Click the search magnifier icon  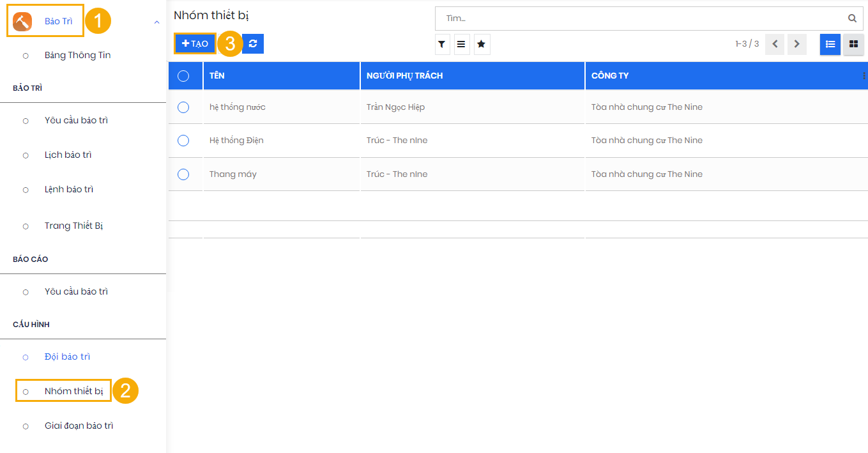pyautogui.click(x=852, y=19)
